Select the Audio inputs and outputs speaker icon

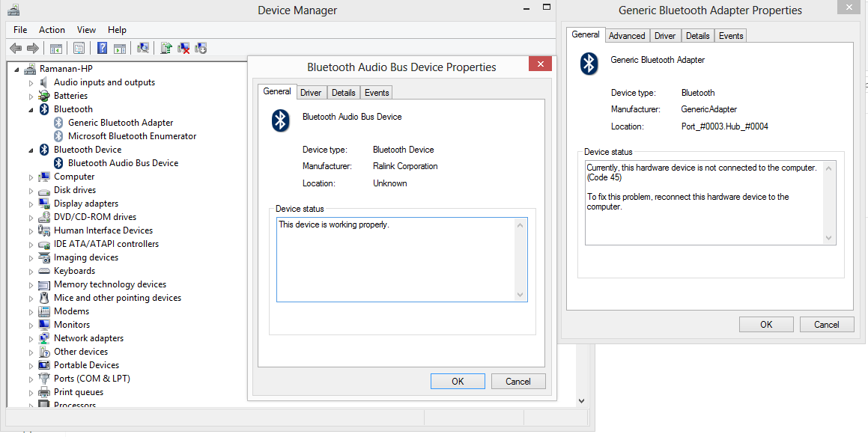click(44, 82)
